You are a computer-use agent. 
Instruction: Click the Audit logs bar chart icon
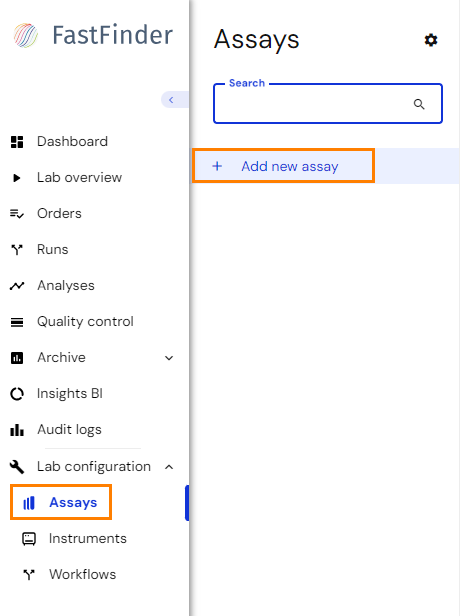point(17,430)
